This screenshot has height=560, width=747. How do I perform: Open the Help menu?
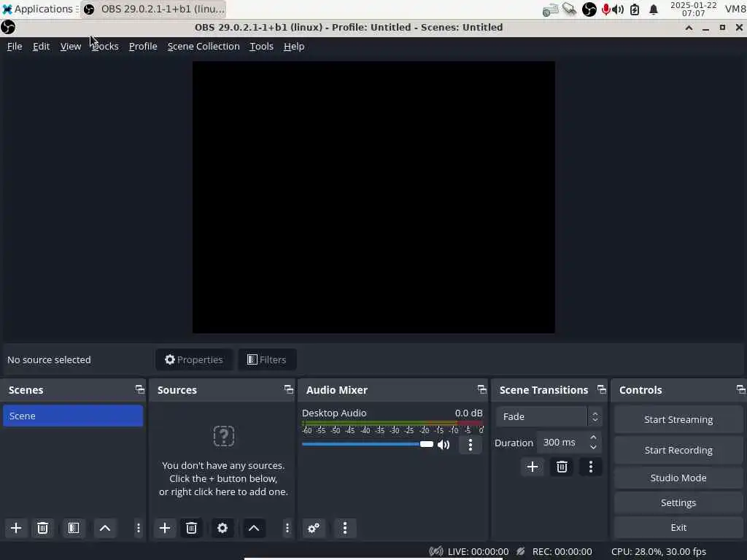tap(294, 46)
